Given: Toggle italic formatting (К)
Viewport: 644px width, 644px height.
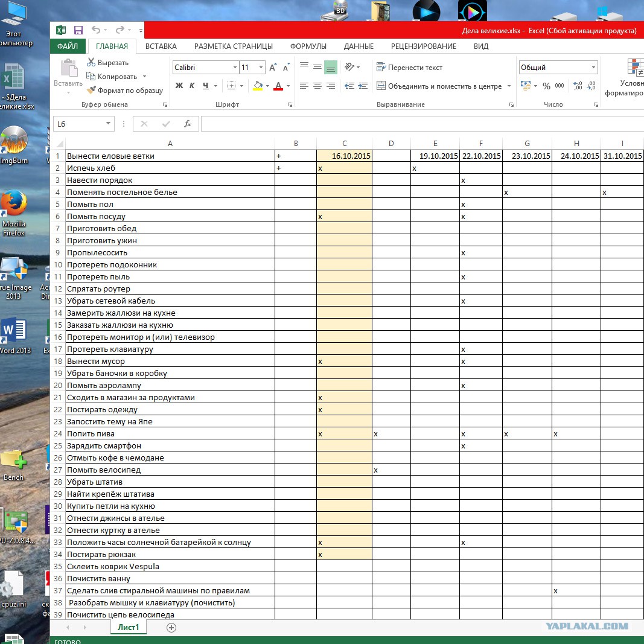Looking at the screenshot, I should pos(193,86).
